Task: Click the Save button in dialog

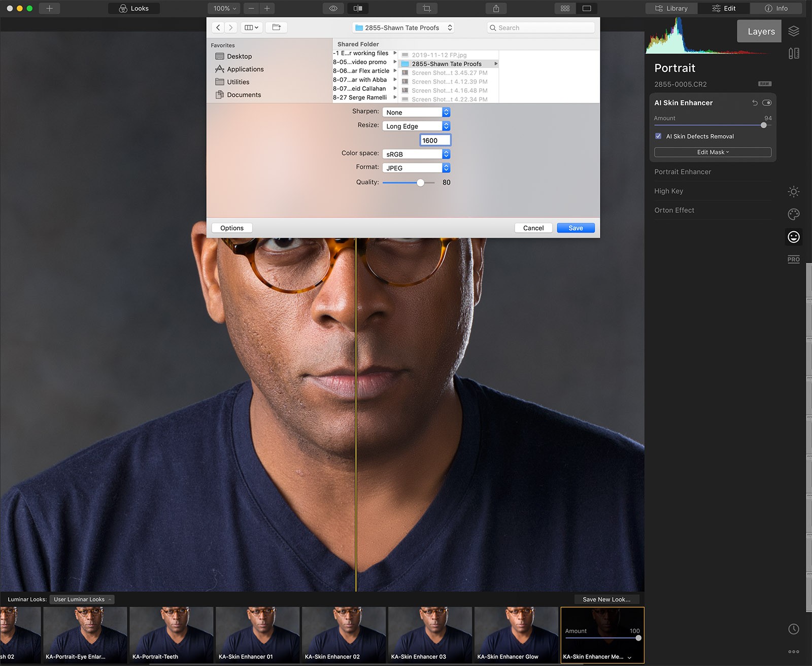Action: [x=576, y=228]
